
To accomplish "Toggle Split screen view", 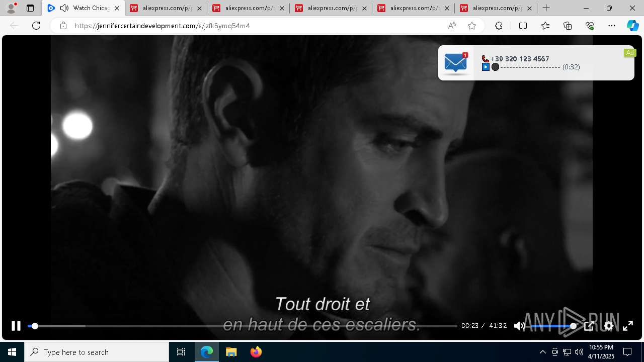I will point(523,26).
